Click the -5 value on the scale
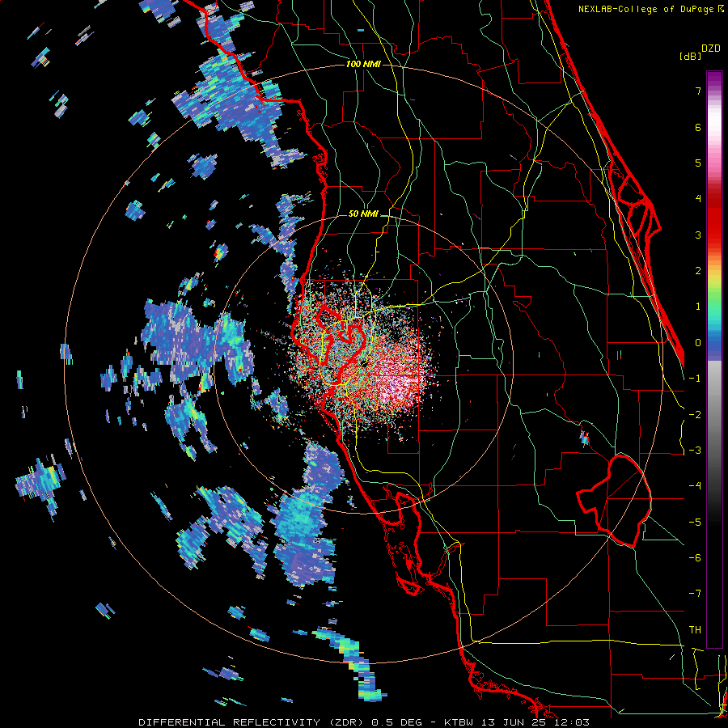The height and width of the screenshot is (728, 728). (695, 523)
